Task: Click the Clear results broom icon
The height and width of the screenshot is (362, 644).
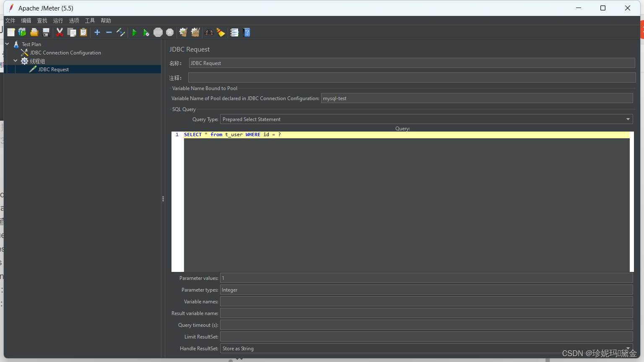Action: [183, 32]
